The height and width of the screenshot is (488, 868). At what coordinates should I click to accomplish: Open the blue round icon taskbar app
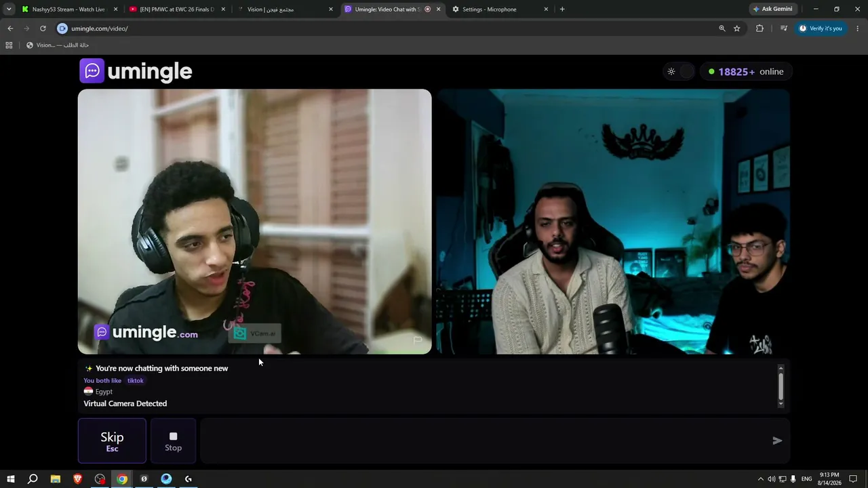click(x=166, y=479)
